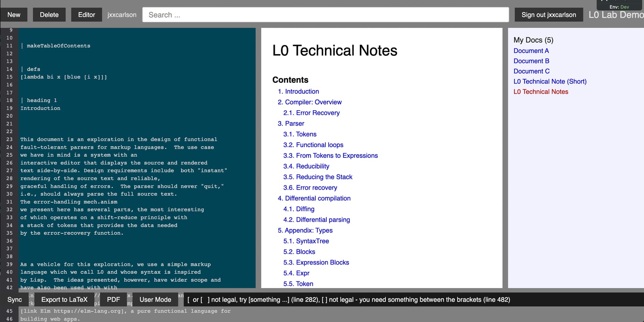644x322 pixels.
Task: Go to section 2.1 Error Recovery
Action: coord(311,113)
